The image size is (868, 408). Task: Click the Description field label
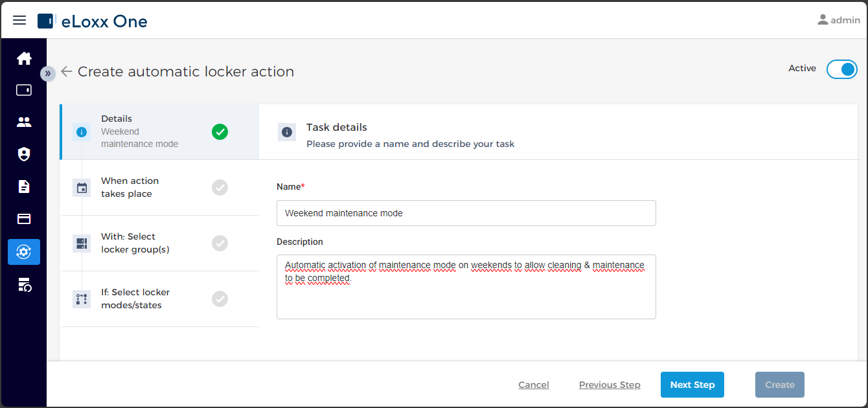300,242
